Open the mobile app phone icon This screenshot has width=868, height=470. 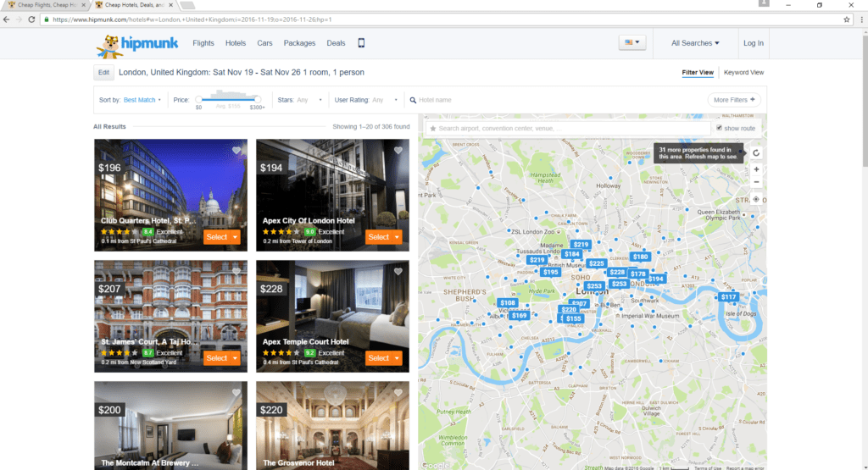pos(361,43)
